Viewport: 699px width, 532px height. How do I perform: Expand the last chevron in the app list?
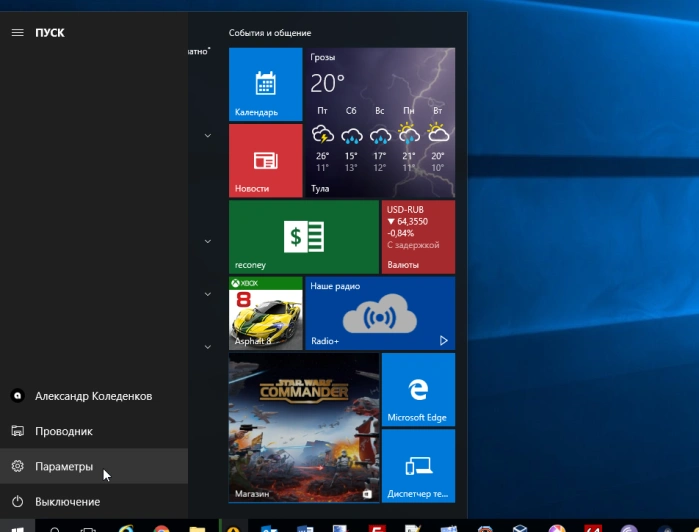tap(208, 346)
